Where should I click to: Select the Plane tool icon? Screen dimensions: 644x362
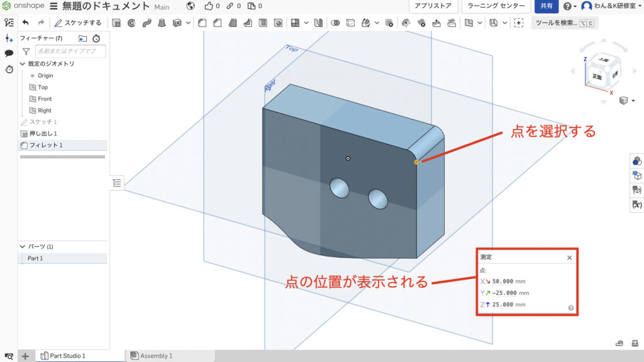pos(469,23)
